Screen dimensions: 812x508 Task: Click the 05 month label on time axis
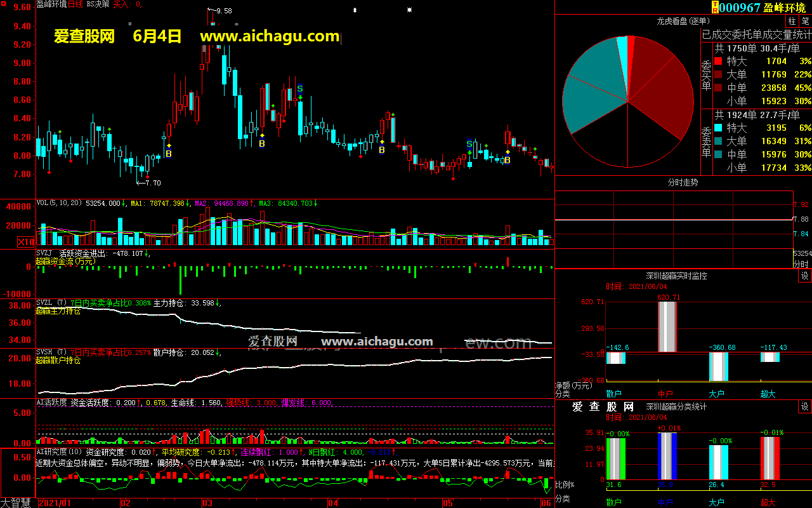(449, 503)
